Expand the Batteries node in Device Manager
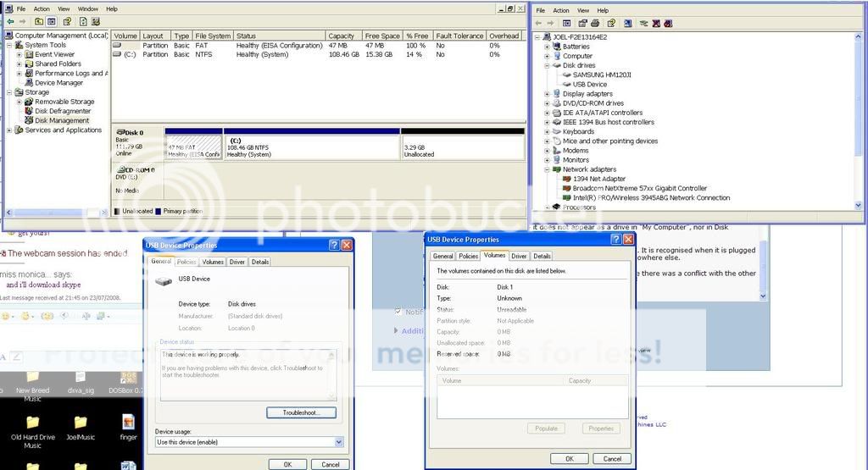 pos(548,47)
